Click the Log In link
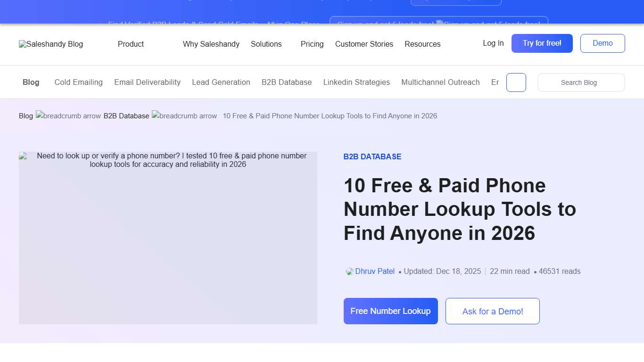644x362 pixels. coord(493,43)
